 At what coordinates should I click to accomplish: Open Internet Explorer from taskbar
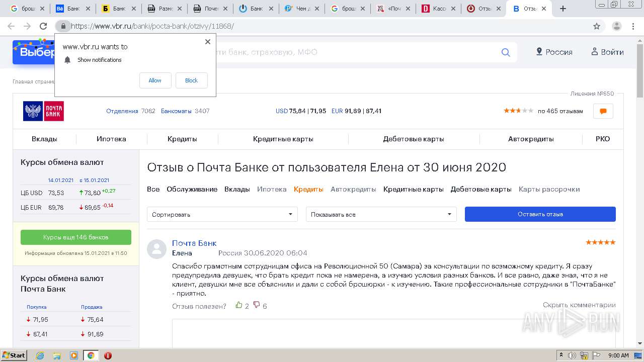click(40, 355)
